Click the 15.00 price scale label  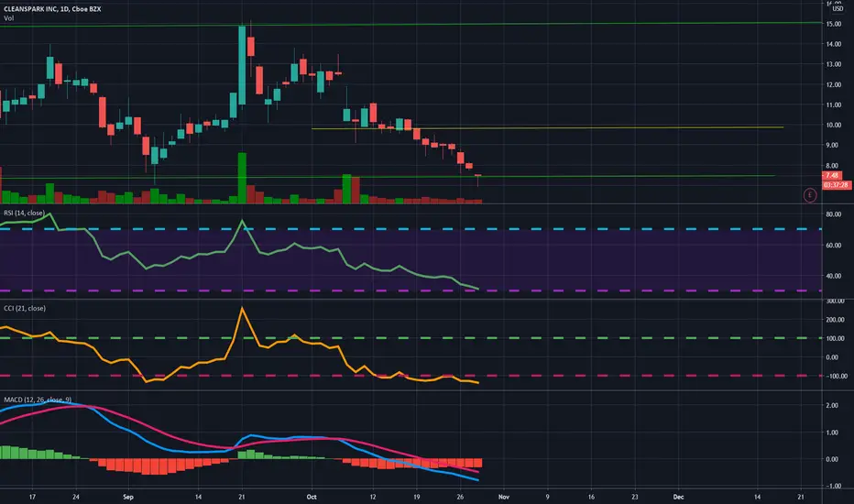pos(833,24)
